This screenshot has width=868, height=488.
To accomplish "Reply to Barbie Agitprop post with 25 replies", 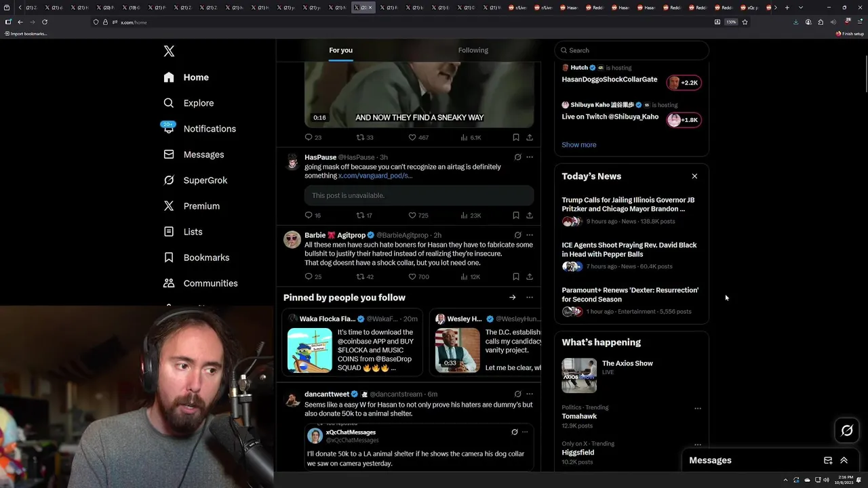I will pos(313,277).
